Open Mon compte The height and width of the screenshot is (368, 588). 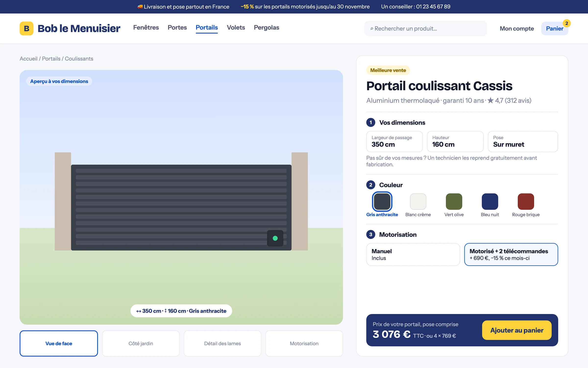[x=517, y=28]
